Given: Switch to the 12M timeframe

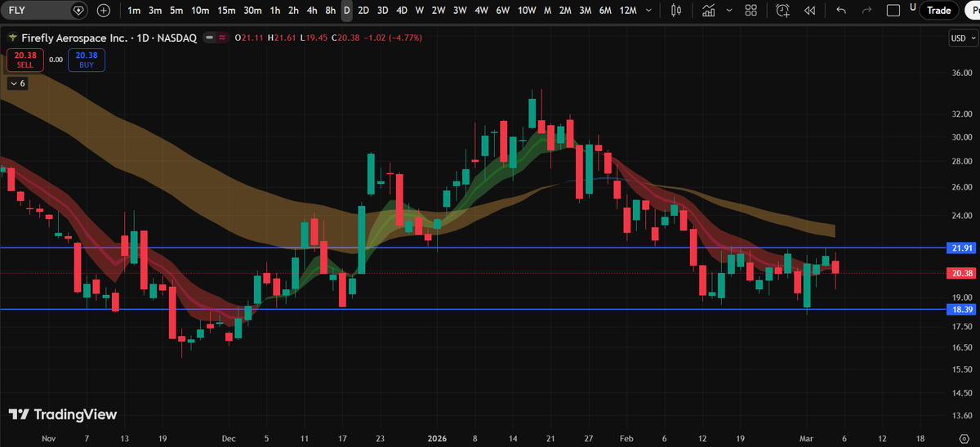Looking at the screenshot, I should tap(628, 11).
